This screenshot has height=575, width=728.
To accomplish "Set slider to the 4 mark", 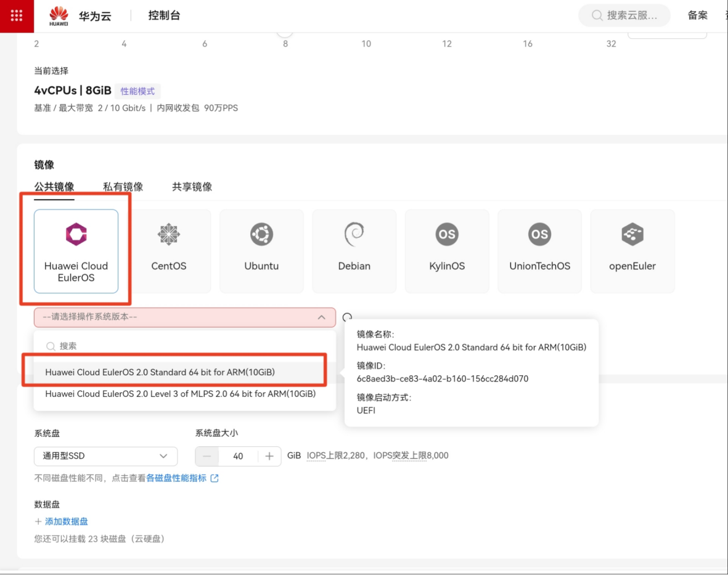I will 124,44.
